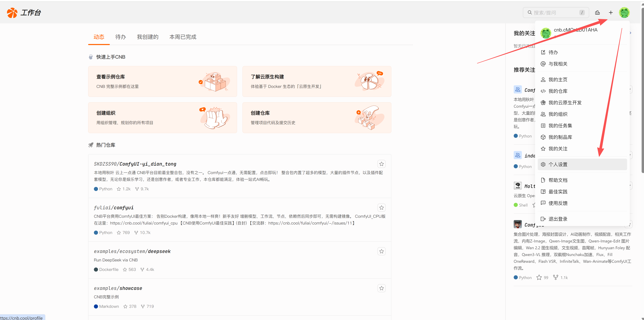Star the examples/ecosystem/deepseek repository
The width and height of the screenshot is (644, 320).
coord(382,251)
